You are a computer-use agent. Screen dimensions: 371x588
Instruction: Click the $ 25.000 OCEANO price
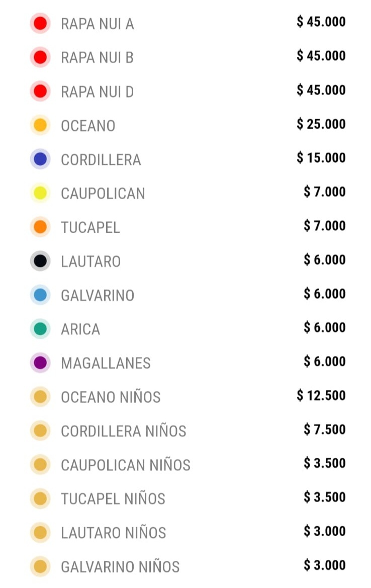pyautogui.click(x=321, y=124)
